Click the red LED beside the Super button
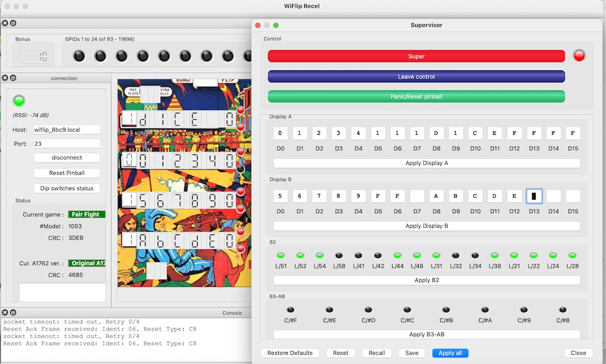Screen dimensions: 606x364 pyautogui.click(x=579, y=55)
